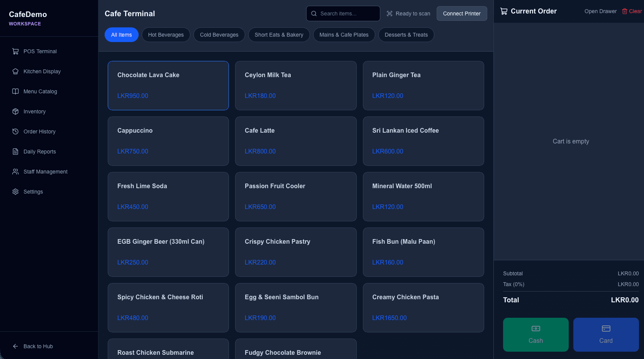This screenshot has height=359, width=644.
Task: Click the credit card icon on Card button
Action: coord(606,329)
